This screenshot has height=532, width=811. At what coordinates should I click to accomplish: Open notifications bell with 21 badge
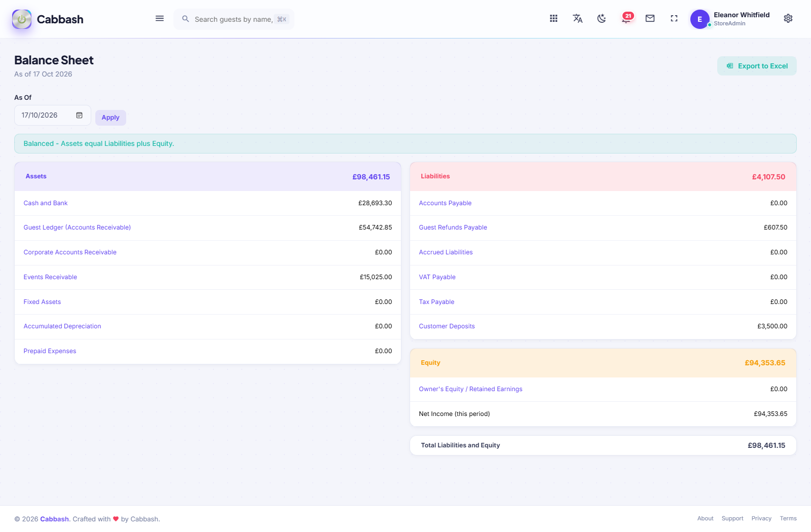point(627,18)
